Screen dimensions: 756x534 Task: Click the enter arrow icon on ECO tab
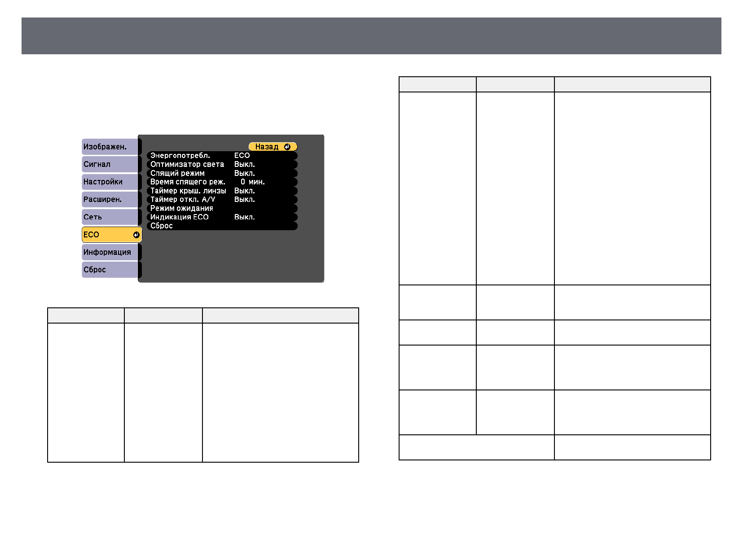136,235
